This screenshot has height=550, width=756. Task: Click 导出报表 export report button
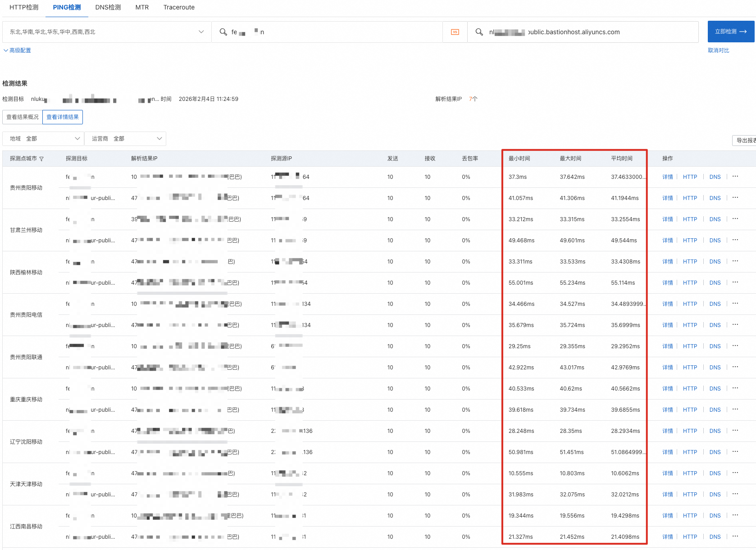pos(745,141)
